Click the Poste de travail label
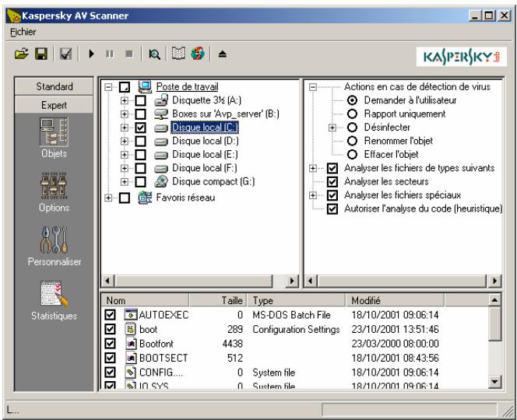This screenshot has height=420, width=517. pyautogui.click(x=187, y=86)
